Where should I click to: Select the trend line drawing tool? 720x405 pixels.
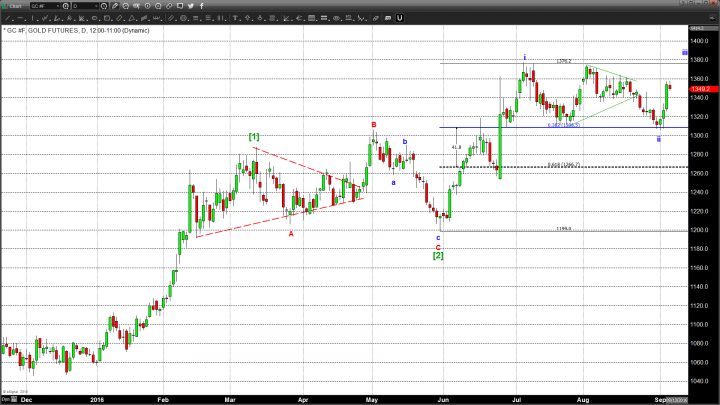point(8,18)
